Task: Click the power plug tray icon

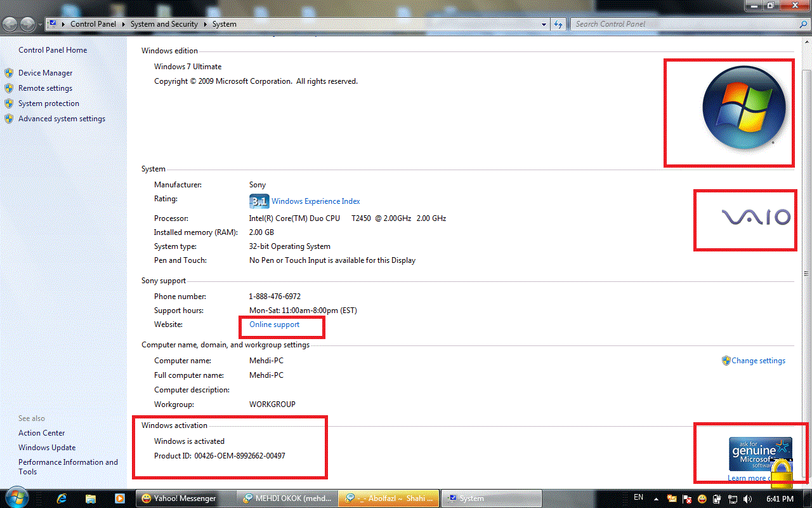Action: tap(717, 499)
